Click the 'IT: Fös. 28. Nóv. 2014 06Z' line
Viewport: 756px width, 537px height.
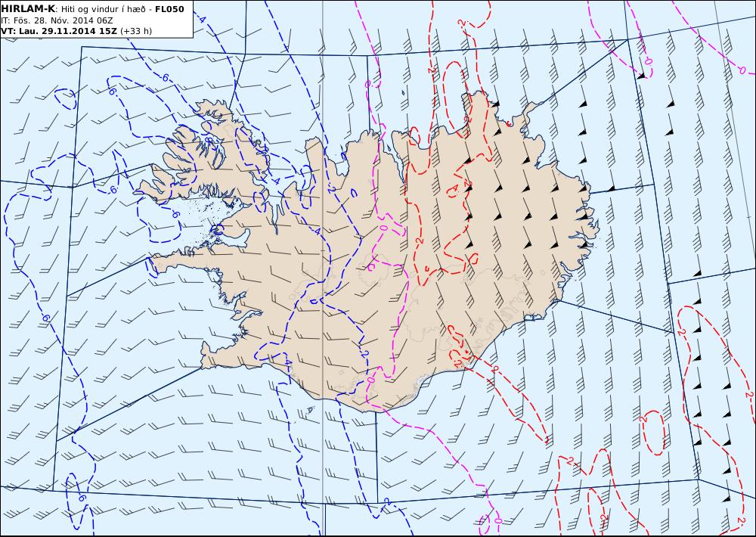tap(57, 20)
